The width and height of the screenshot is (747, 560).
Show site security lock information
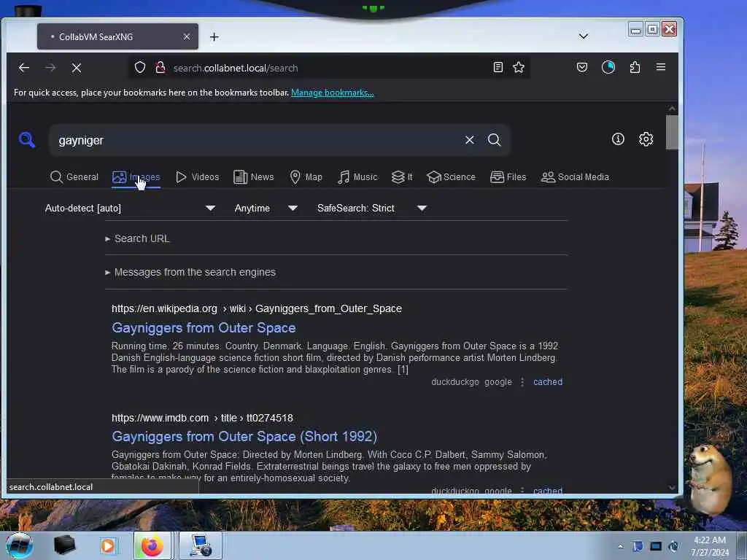pyautogui.click(x=160, y=68)
